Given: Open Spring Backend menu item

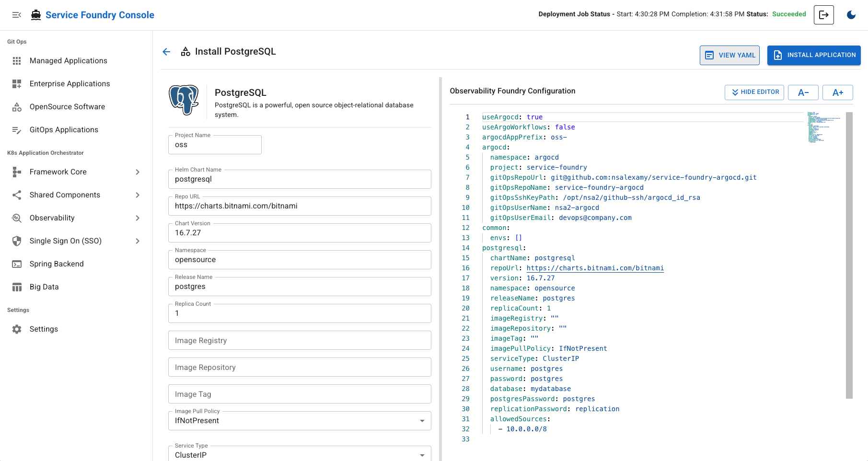Looking at the screenshot, I should click(76, 264).
